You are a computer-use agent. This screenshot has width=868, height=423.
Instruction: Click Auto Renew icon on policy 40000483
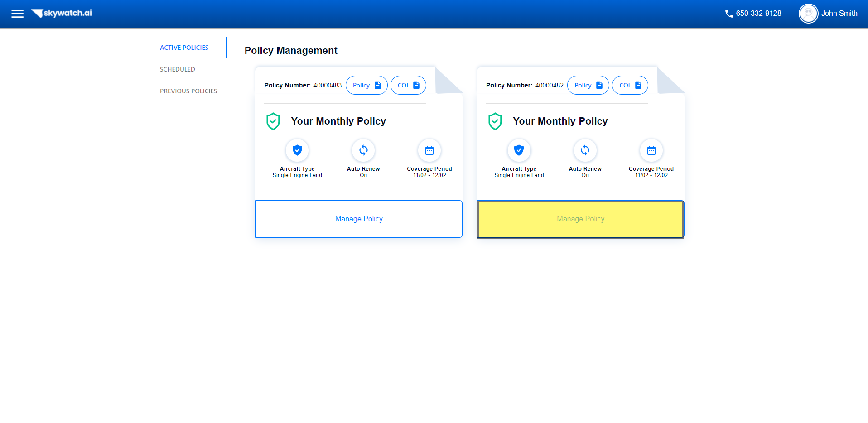pyautogui.click(x=363, y=150)
